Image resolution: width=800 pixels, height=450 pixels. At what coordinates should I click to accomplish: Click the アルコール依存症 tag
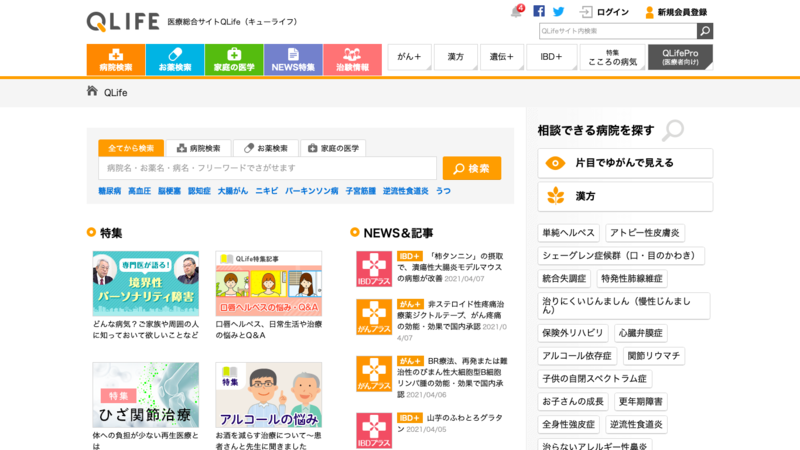[577, 356]
